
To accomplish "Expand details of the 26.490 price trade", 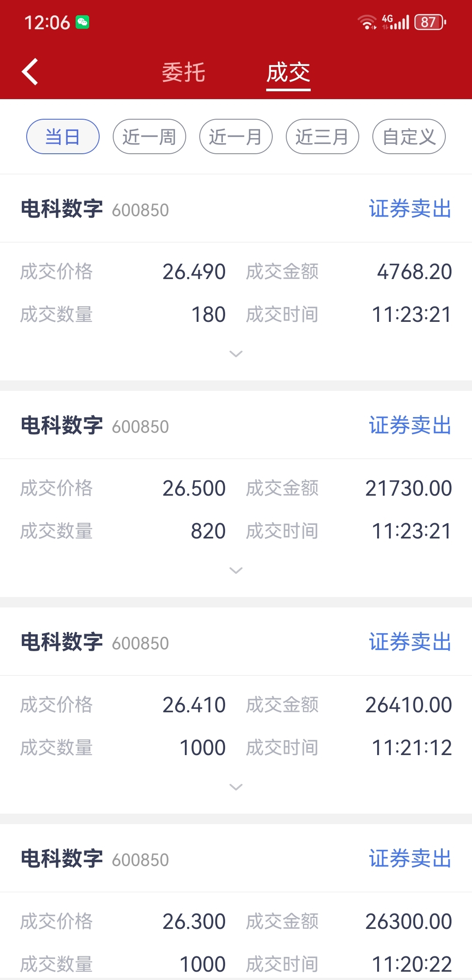I will coord(236,354).
